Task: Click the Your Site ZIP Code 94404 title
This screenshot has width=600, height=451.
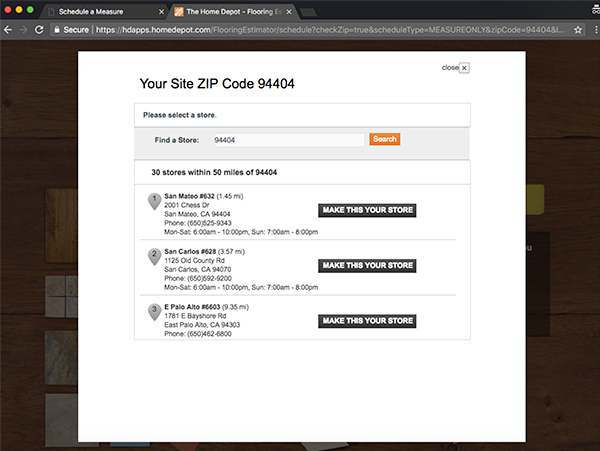Action: pos(217,84)
